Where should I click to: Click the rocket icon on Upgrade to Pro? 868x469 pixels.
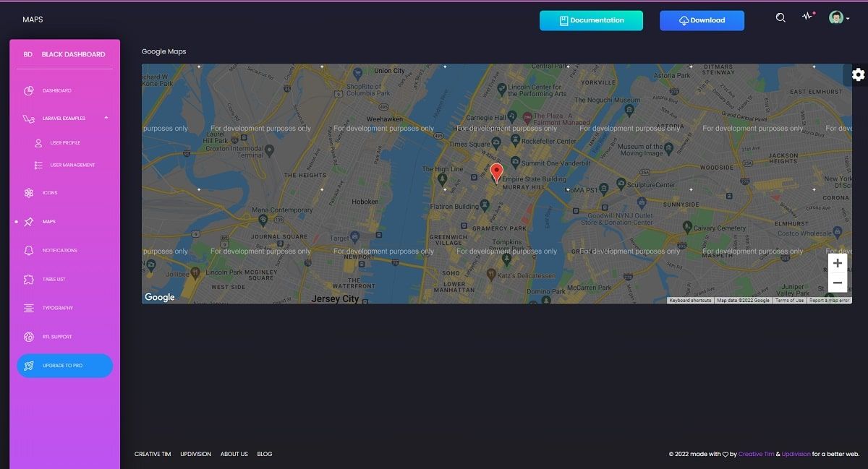[29, 366]
